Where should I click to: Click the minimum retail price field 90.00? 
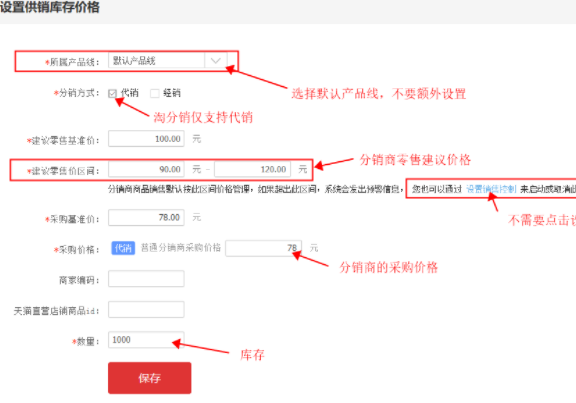click(146, 169)
